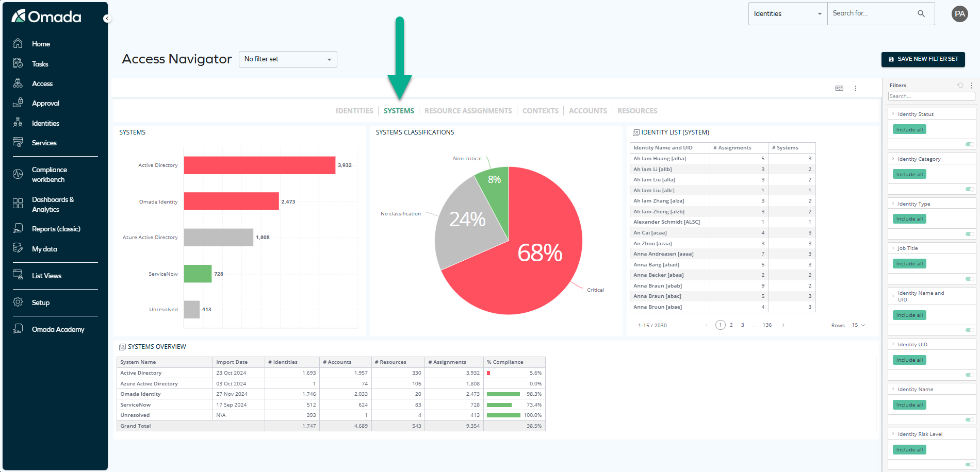Switch to the RESOURCES tab

point(638,111)
